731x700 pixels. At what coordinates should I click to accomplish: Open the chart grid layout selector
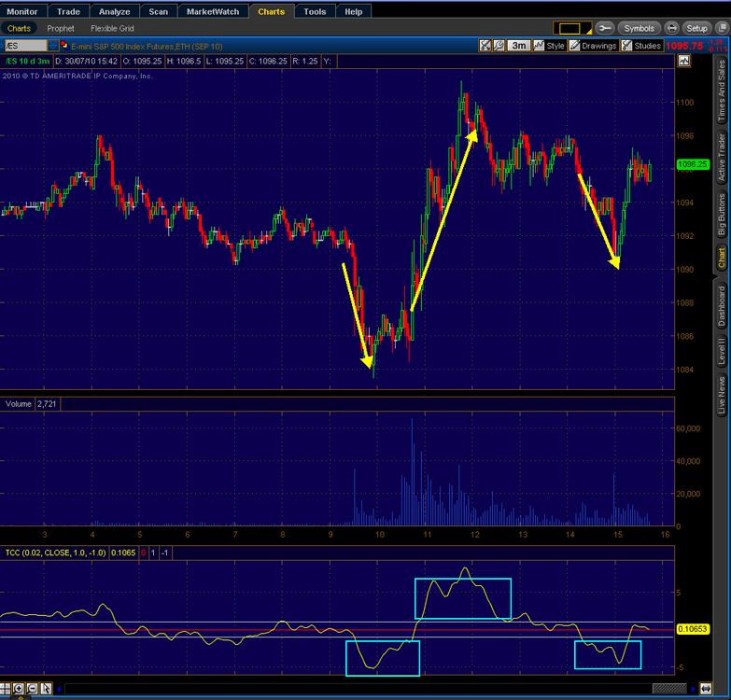coord(572,28)
